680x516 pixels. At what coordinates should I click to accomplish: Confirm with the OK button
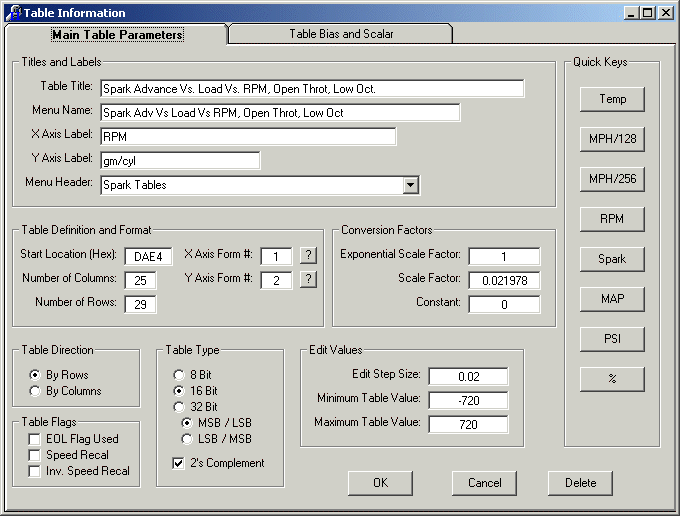point(380,483)
